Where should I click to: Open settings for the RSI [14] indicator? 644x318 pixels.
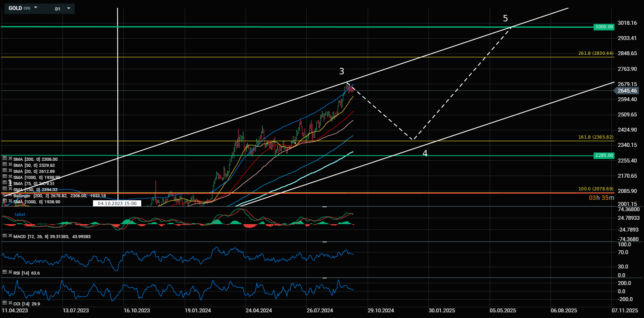pos(4,272)
